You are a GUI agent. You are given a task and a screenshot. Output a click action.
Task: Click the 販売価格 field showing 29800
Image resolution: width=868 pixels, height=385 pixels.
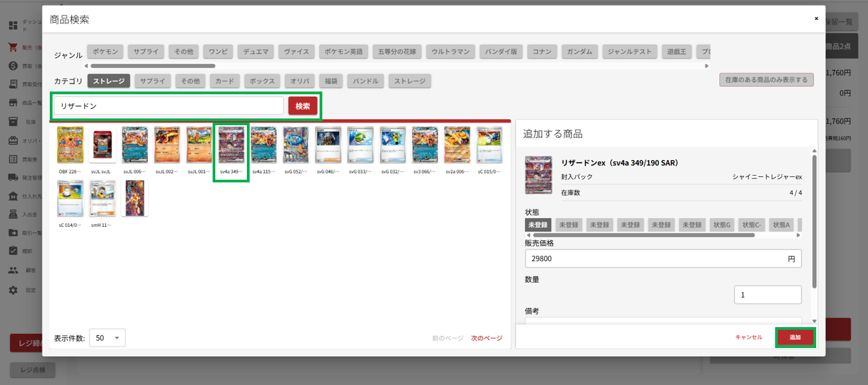pos(663,258)
